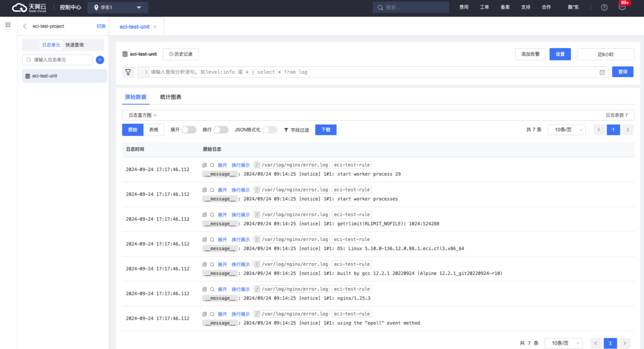Screen dimensions: 644x349
Task: Select the 原始 view mode
Action: (x=133, y=130)
